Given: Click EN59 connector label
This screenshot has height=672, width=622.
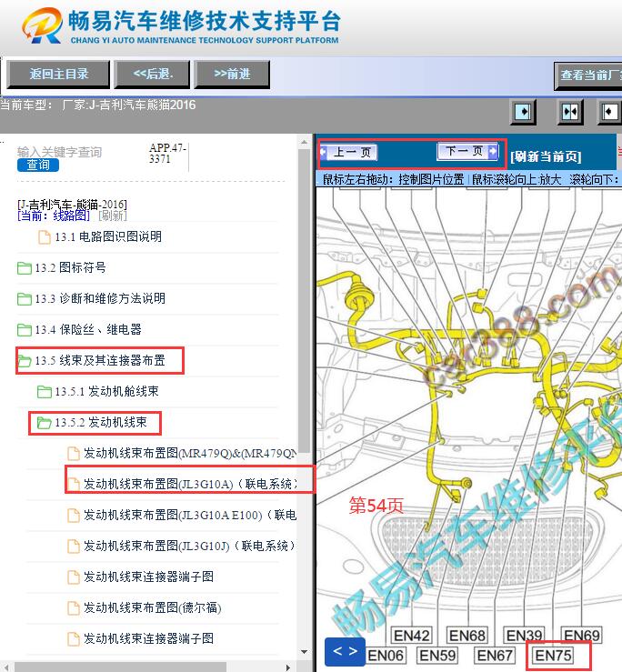Looking at the screenshot, I should tap(437, 656).
